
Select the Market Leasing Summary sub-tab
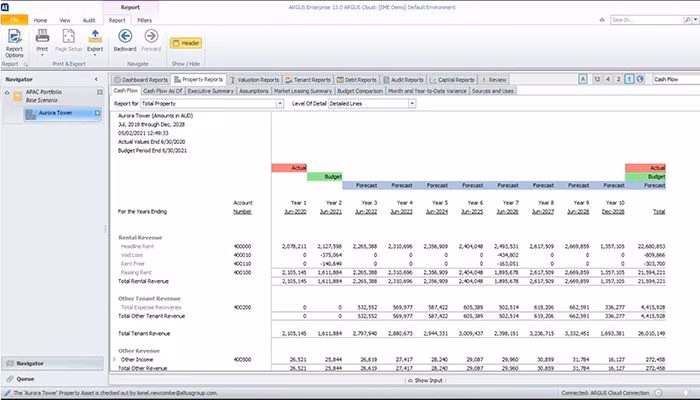click(x=303, y=91)
